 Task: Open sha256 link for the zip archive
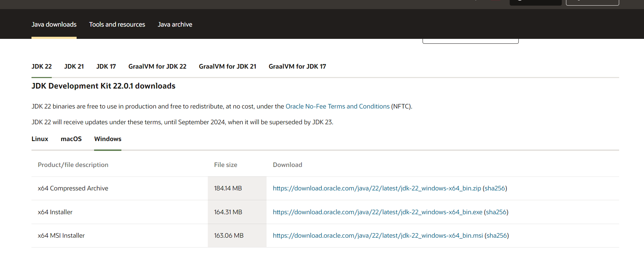(x=495, y=188)
